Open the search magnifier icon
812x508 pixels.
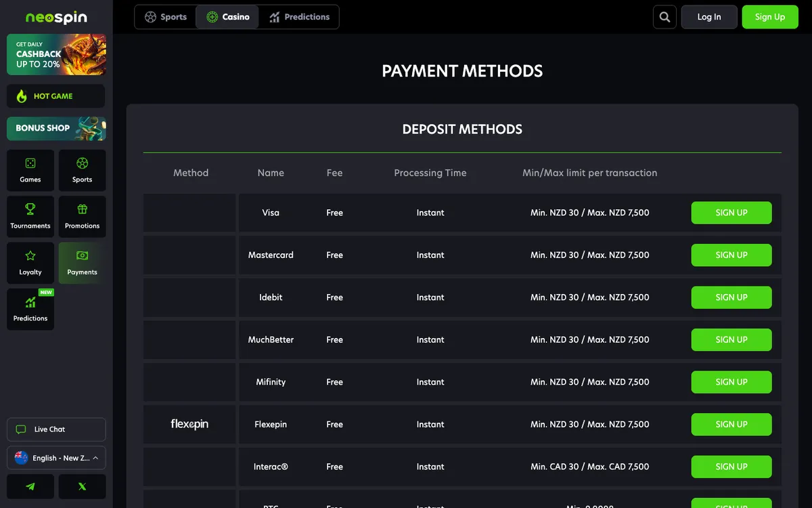pyautogui.click(x=664, y=17)
